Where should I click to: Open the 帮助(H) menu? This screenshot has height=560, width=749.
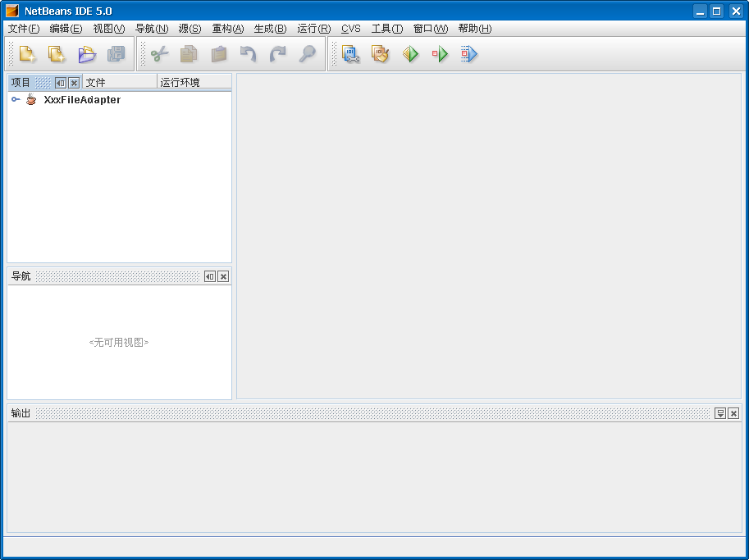click(x=475, y=29)
